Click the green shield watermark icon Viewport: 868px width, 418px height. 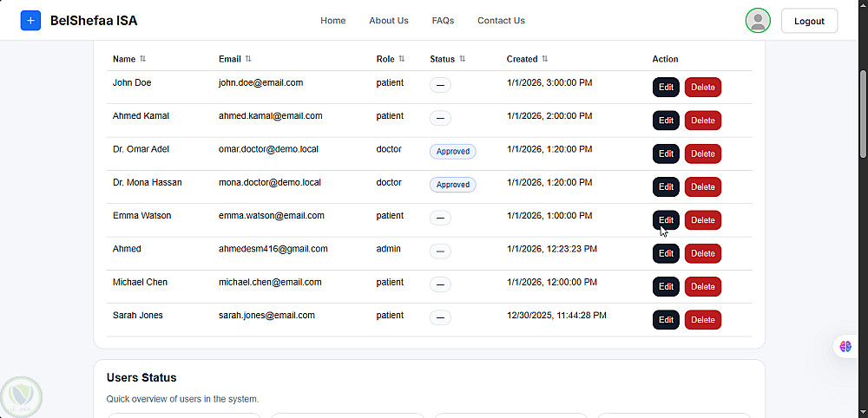pyautogui.click(x=21, y=396)
